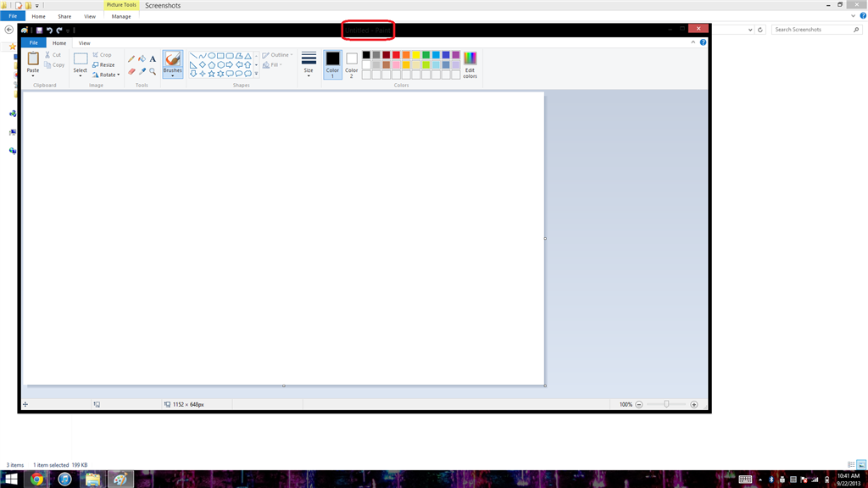868x488 pixels.
Task: Switch Explorer to large icons view toggle
Action: tap(861, 465)
